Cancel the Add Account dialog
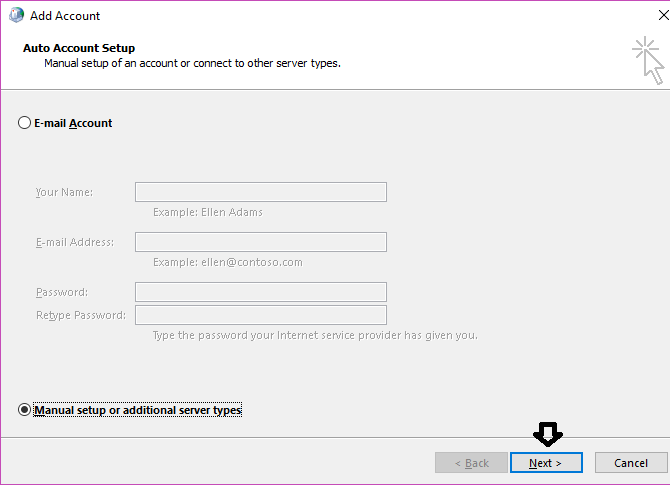Screen dimensions: 670x486 [x=631, y=463]
